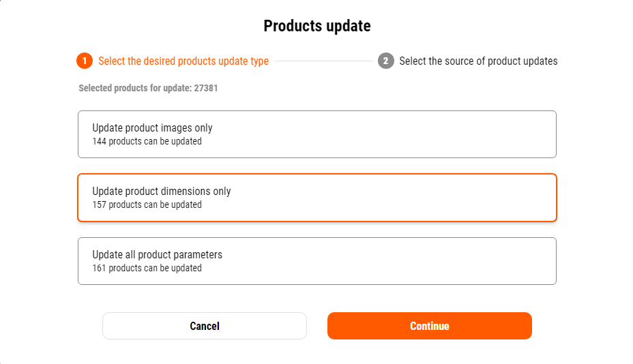
Task: Click the "Update all product parameters" heading text
Action: pyautogui.click(x=157, y=254)
